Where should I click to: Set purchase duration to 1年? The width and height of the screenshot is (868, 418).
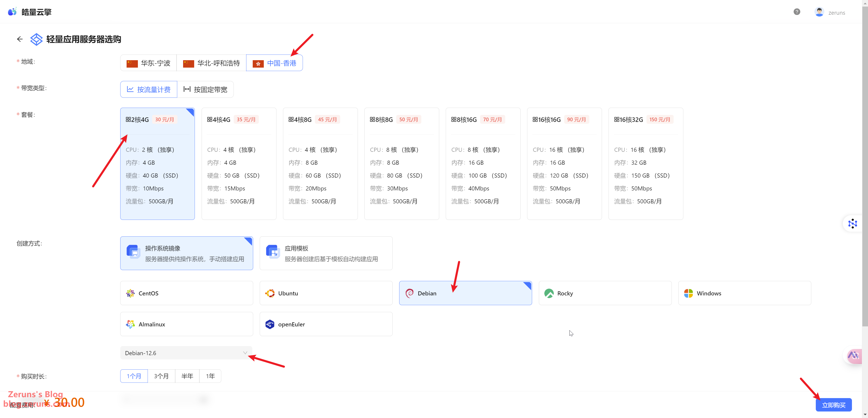[x=210, y=376]
